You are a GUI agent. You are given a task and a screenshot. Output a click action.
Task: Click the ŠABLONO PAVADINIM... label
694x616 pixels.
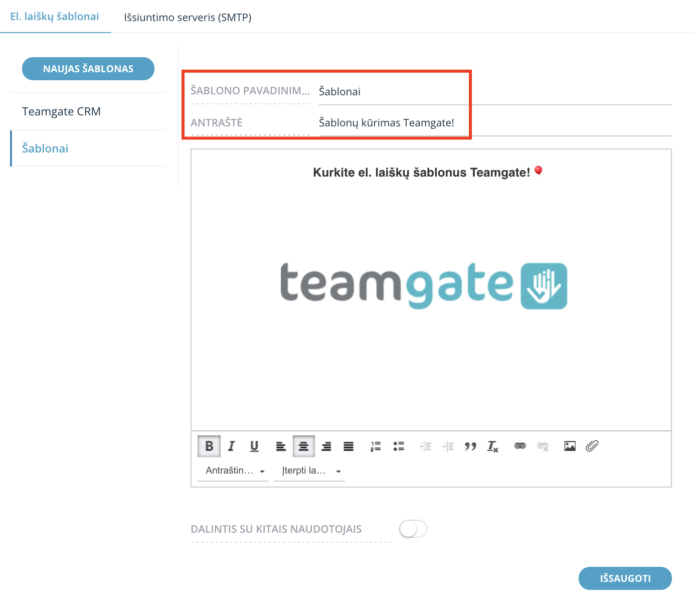[x=250, y=91]
